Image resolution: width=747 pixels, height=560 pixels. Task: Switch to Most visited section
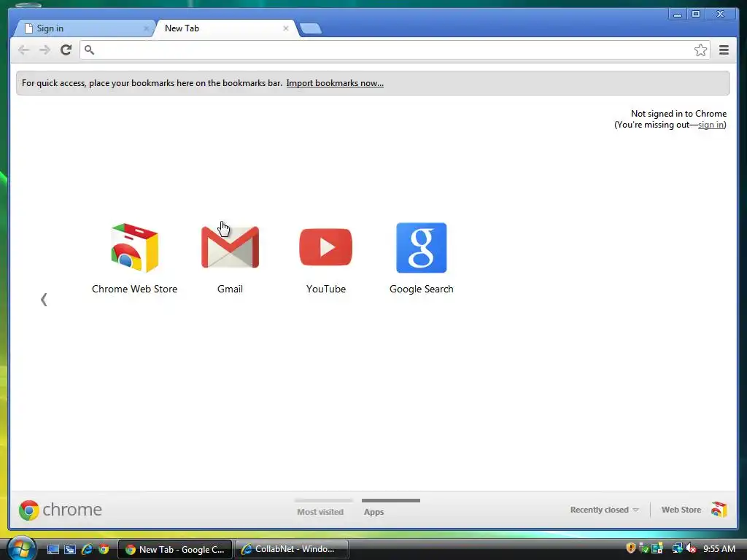point(321,511)
